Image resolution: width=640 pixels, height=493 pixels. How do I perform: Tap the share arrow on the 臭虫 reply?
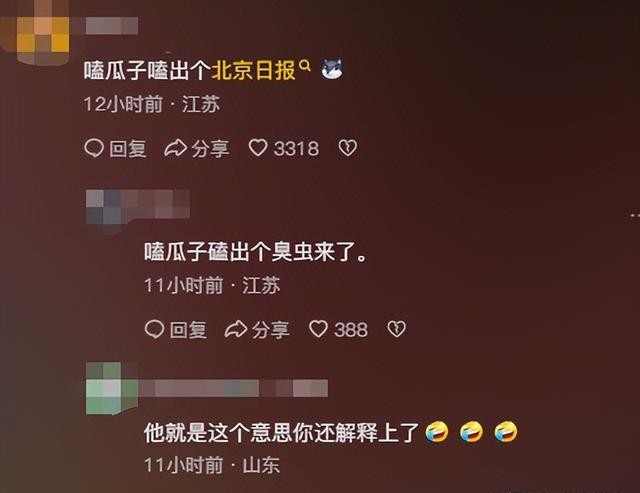point(236,329)
